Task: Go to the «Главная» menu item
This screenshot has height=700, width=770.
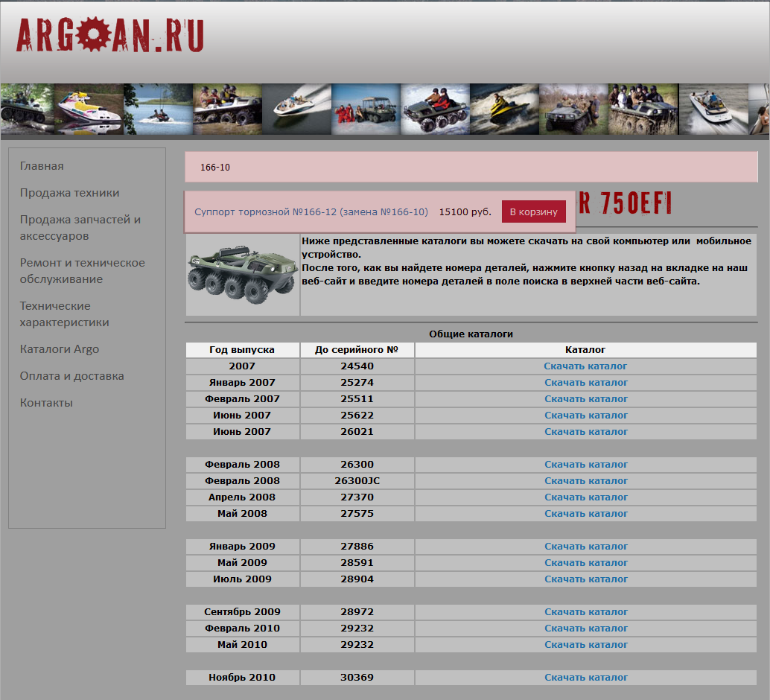Action: [x=42, y=166]
